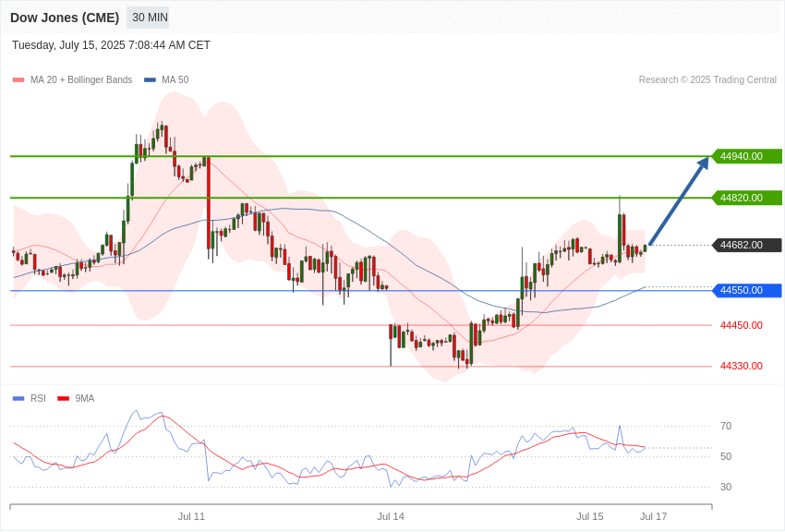Click the blue MA 50 legend swatch
This screenshot has height=532, width=785.
150,79
